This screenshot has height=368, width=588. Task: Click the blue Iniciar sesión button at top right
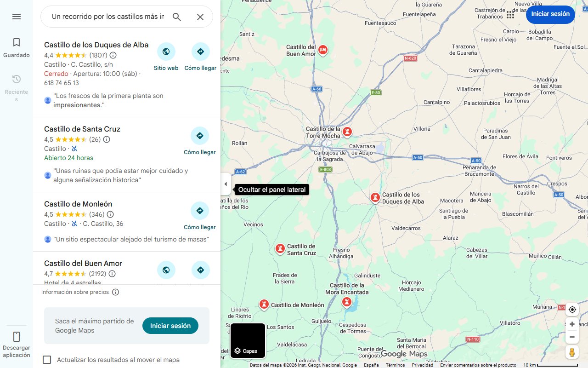pyautogui.click(x=550, y=14)
